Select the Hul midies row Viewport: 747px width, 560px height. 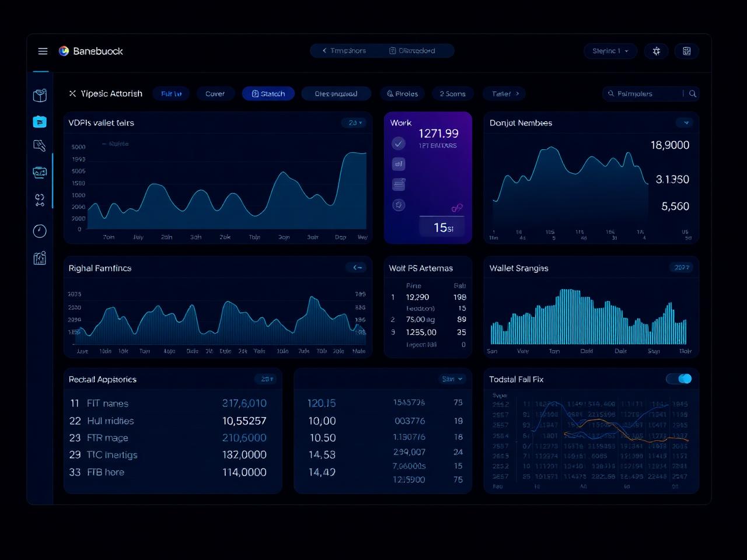(x=168, y=421)
